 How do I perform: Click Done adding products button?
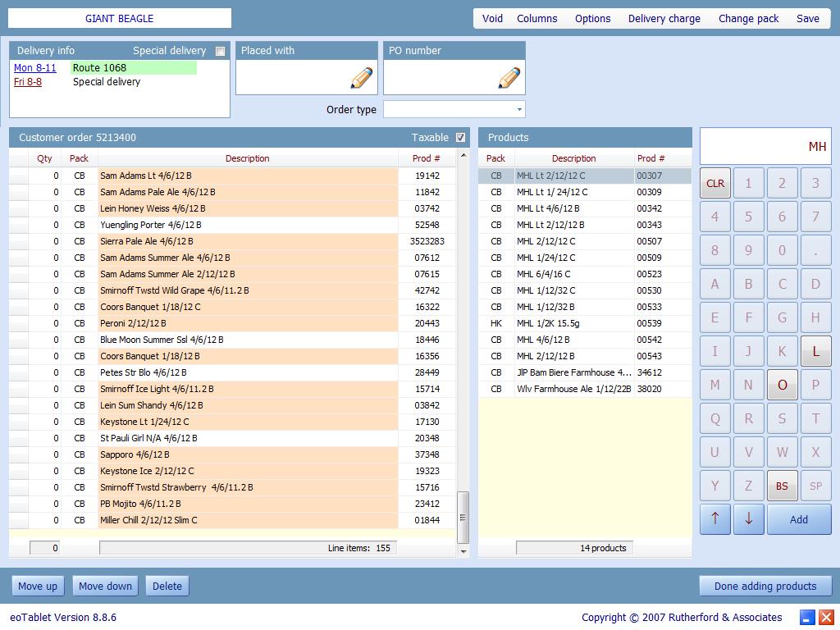coord(765,586)
